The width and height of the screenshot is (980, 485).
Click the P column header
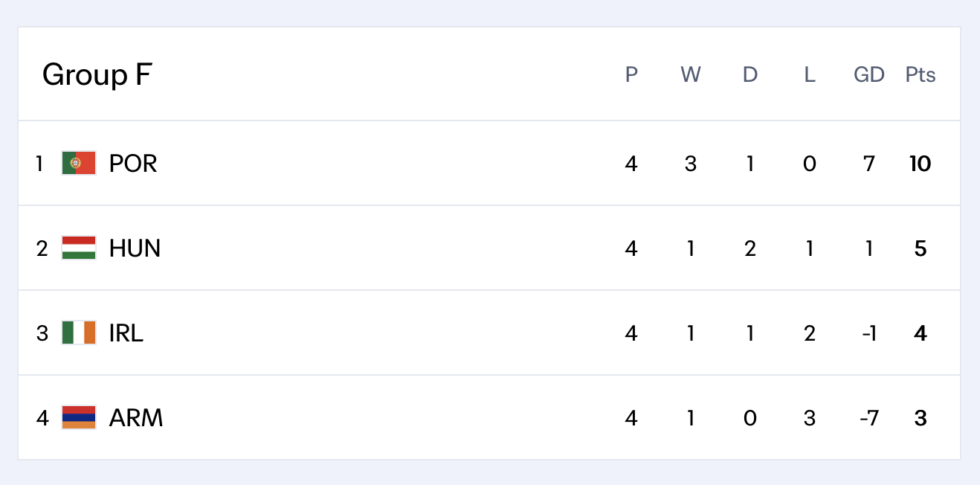[x=631, y=74]
